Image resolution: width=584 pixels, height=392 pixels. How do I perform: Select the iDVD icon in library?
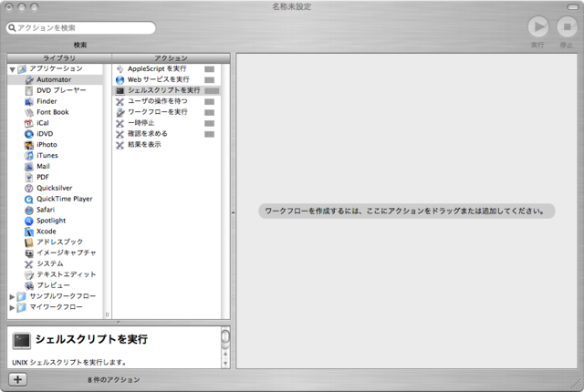[29, 134]
